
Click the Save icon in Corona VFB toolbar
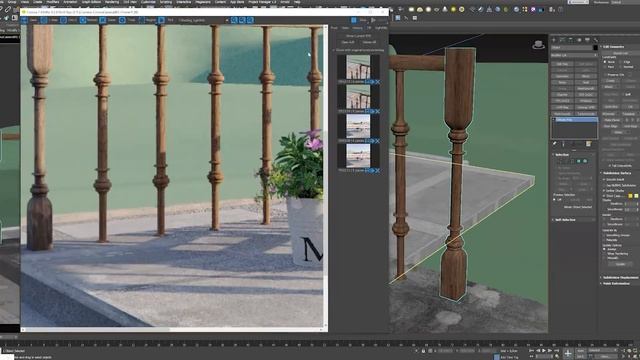pos(24,20)
